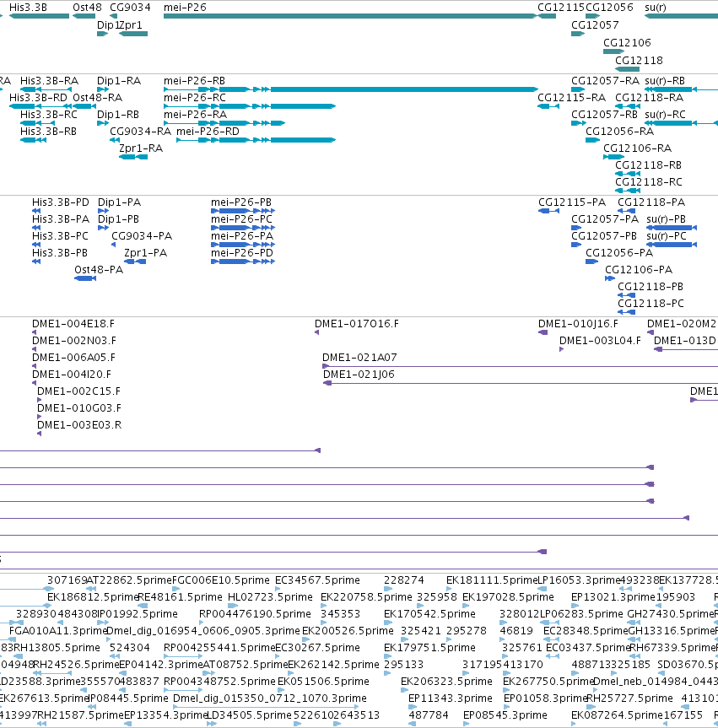This screenshot has height=728, width=718.
Task: Click the Dip1-RA transcript label
Action: pyautogui.click(x=119, y=81)
